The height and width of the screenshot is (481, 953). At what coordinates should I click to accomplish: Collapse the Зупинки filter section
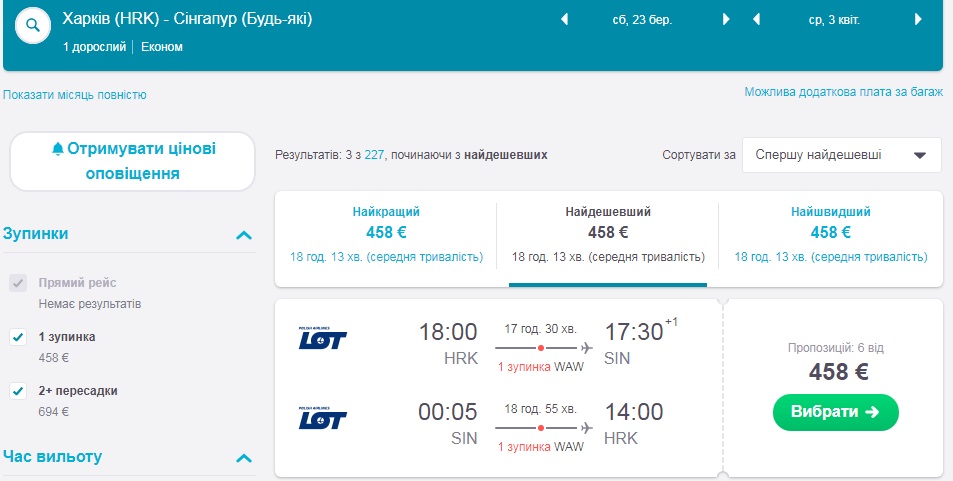(242, 235)
